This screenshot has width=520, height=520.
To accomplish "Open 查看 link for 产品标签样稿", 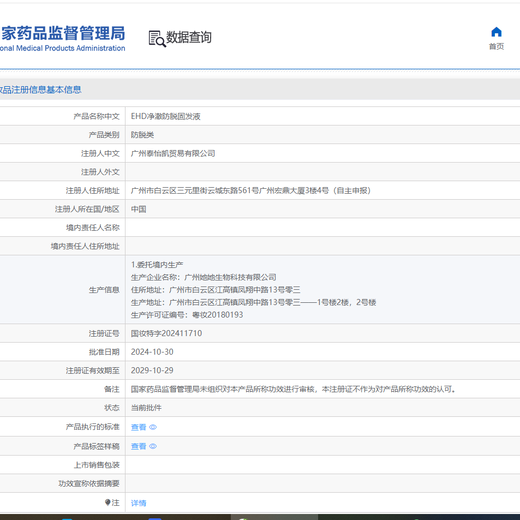I will click(x=139, y=446).
